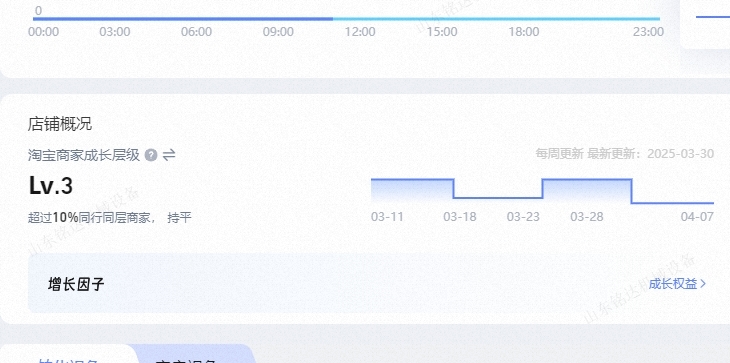
Task: Click the 12:00 mark on hourly timeline
Action: pyautogui.click(x=359, y=32)
